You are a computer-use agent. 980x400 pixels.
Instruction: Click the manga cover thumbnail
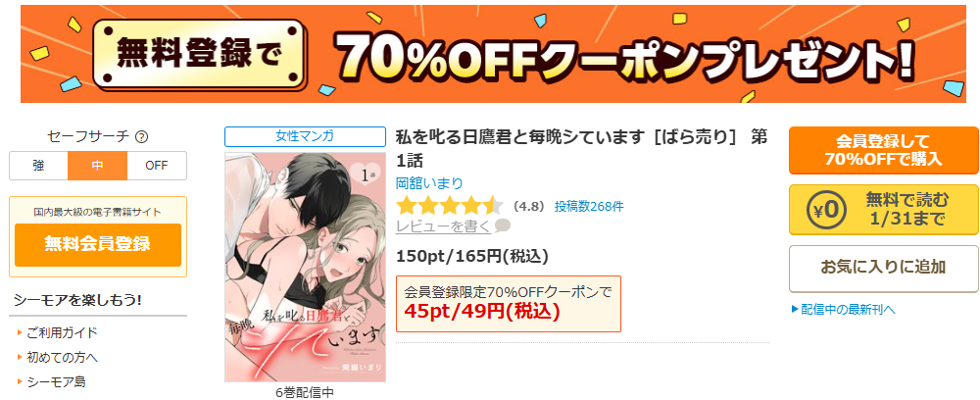click(305, 267)
